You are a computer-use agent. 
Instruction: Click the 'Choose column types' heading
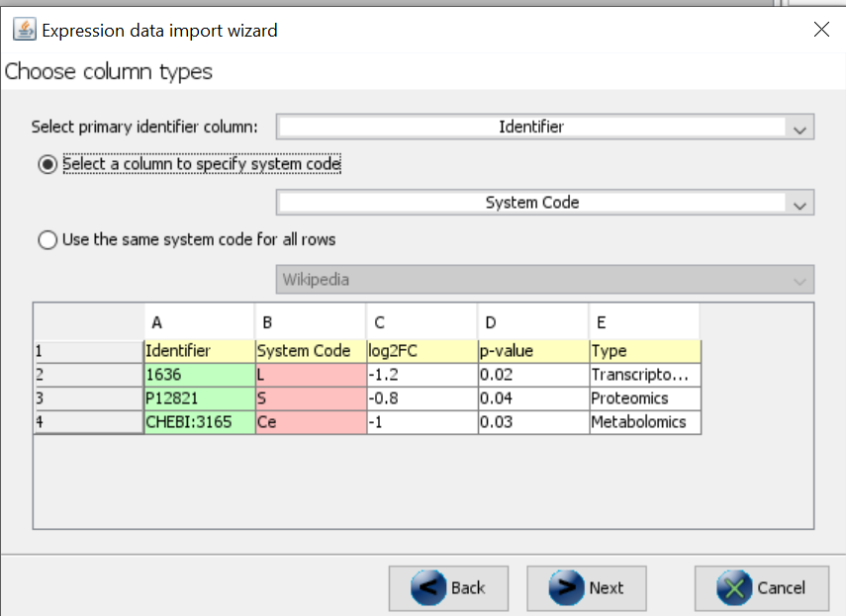[x=109, y=71]
